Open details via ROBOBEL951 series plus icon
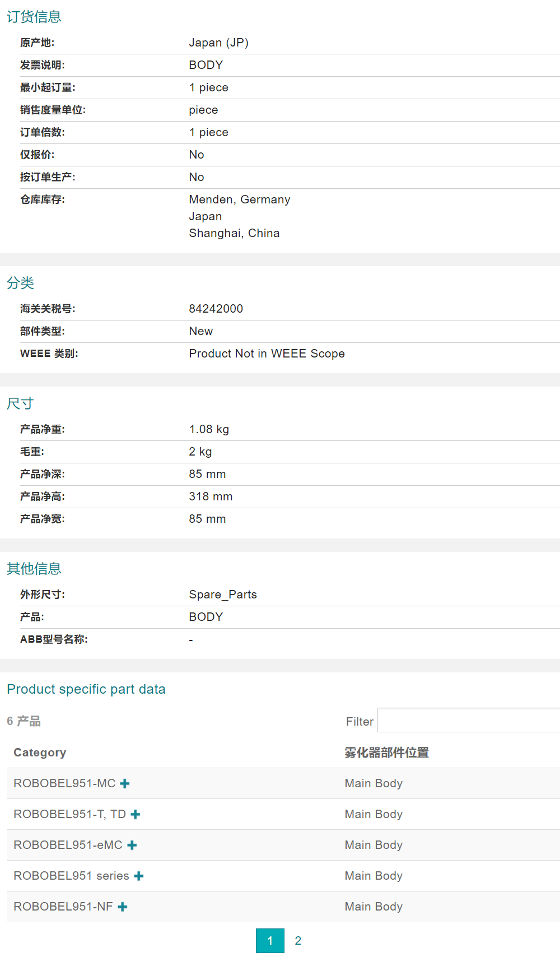560x980 pixels. point(139,876)
